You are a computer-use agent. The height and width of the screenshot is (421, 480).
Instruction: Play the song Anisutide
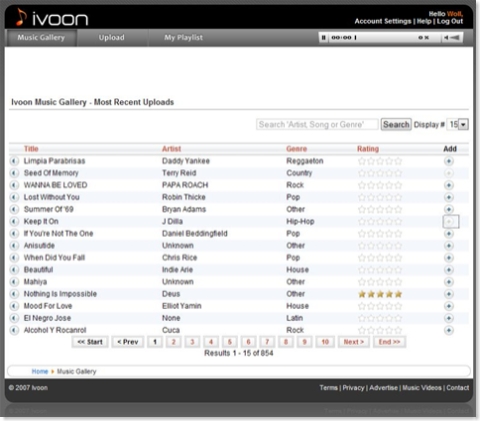14,246
